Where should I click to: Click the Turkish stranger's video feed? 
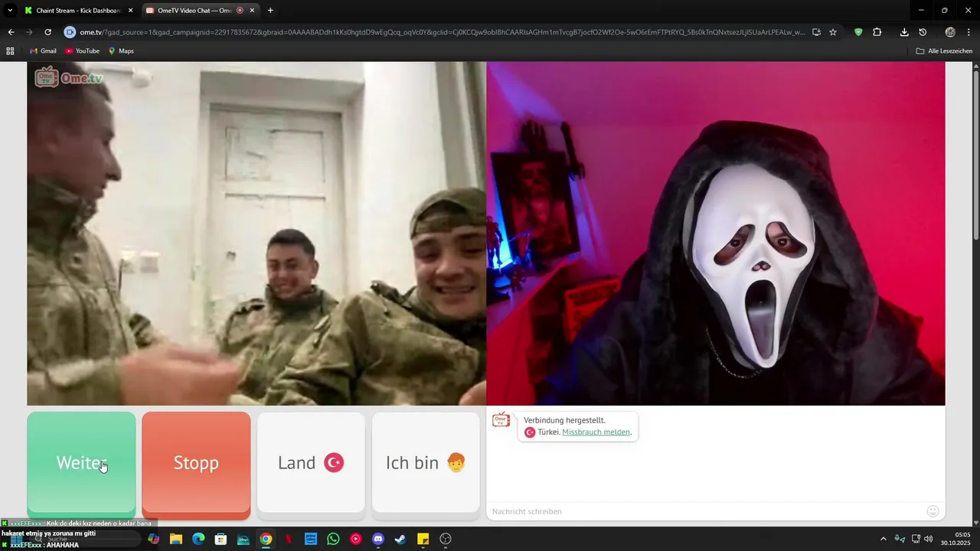pos(256,233)
